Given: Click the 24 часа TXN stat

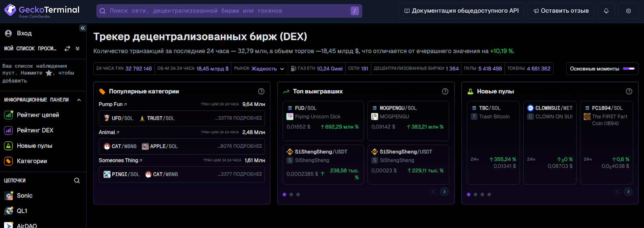Looking at the screenshot, I should tap(124, 68).
